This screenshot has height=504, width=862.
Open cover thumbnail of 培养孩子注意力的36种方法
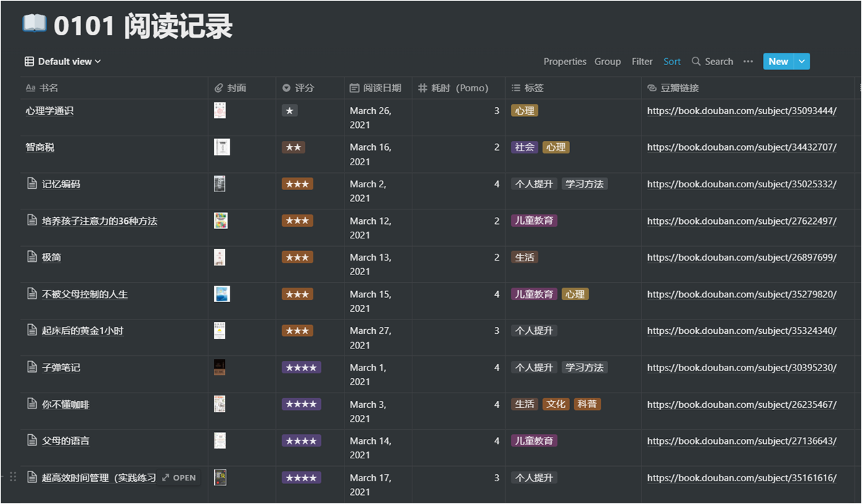pos(221,221)
